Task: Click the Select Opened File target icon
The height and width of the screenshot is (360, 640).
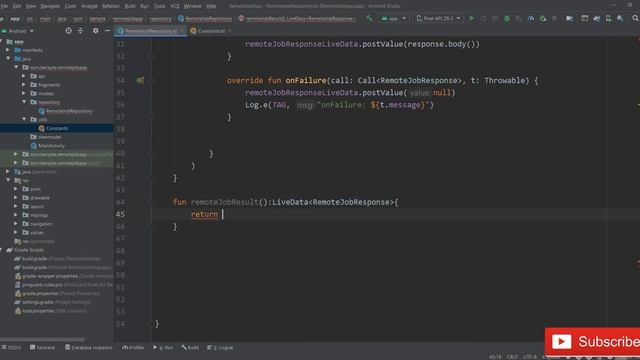Action: (68, 31)
